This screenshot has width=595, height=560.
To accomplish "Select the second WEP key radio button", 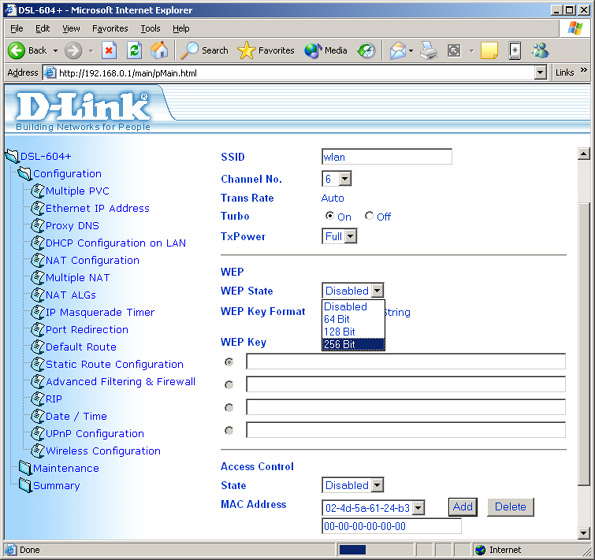I will click(x=228, y=385).
